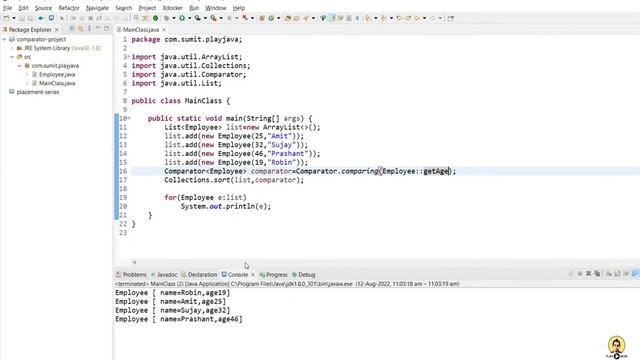The height and width of the screenshot is (360, 640).
Task: Collapse the main method fold marker at line 10
Action: pos(129,118)
